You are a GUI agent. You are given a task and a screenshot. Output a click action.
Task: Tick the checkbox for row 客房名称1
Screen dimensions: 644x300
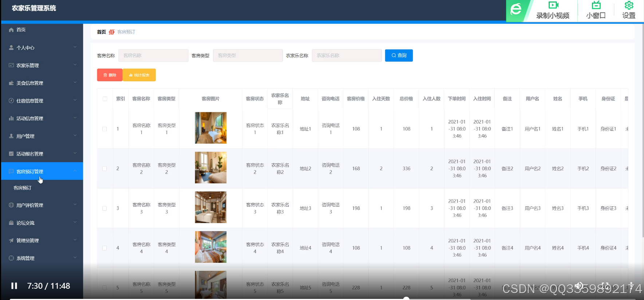pyautogui.click(x=104, y=129)
